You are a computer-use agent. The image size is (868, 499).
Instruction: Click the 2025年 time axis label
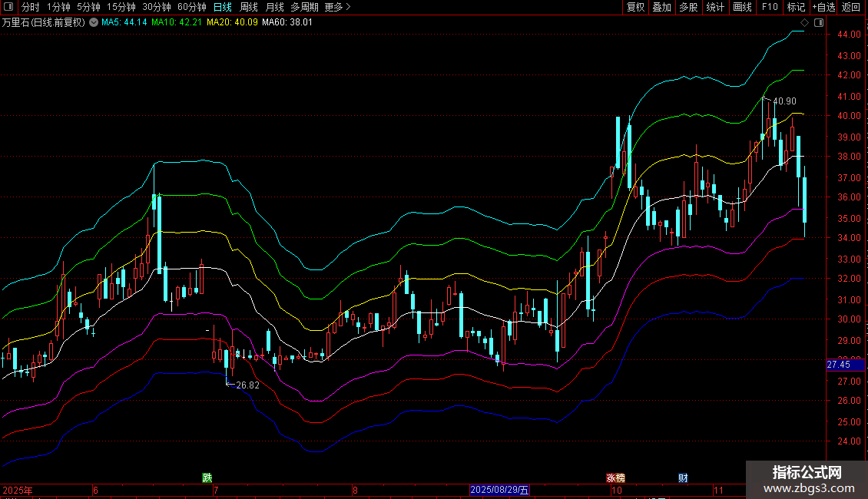tap(18, 490)
